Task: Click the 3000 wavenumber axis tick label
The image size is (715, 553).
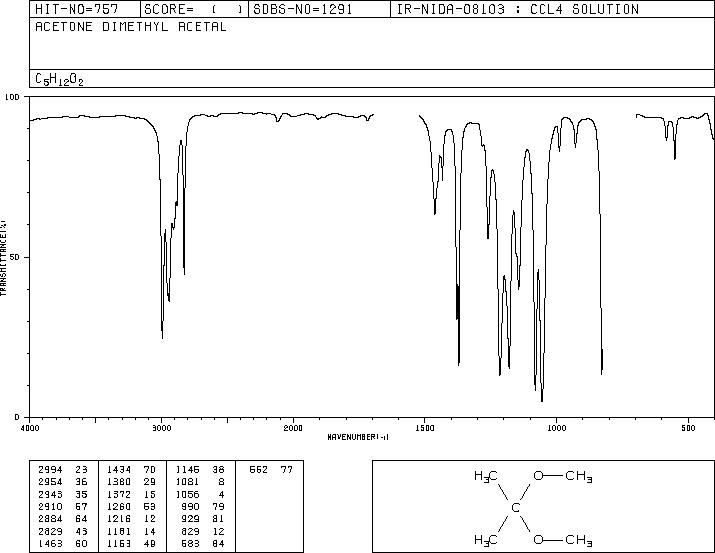Action: point(161,428)
